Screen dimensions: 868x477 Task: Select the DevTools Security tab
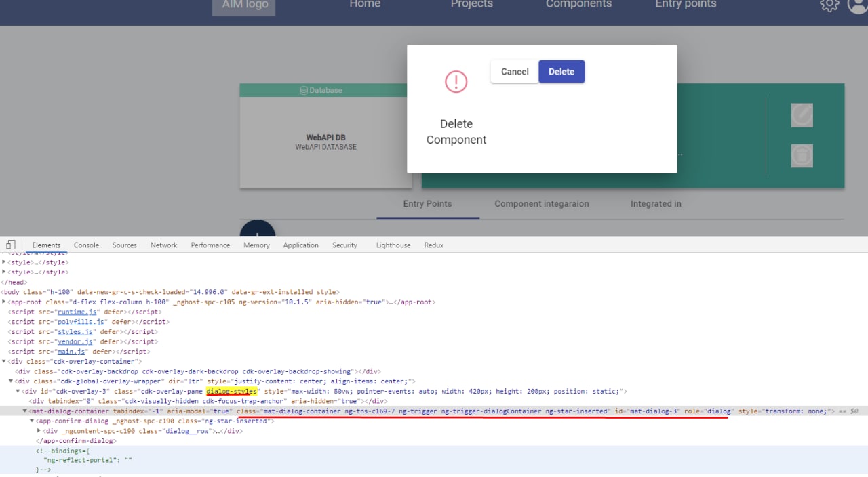344,245
